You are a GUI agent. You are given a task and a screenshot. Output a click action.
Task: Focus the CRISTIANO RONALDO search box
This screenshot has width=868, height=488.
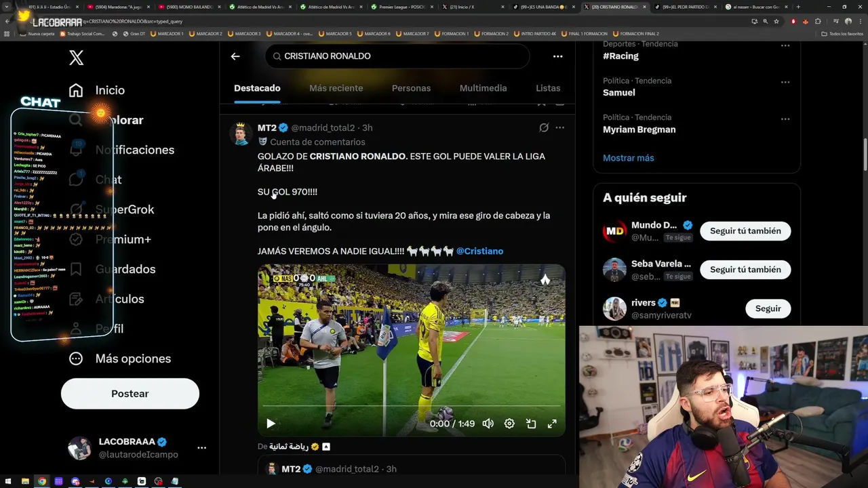click(397, 56)
